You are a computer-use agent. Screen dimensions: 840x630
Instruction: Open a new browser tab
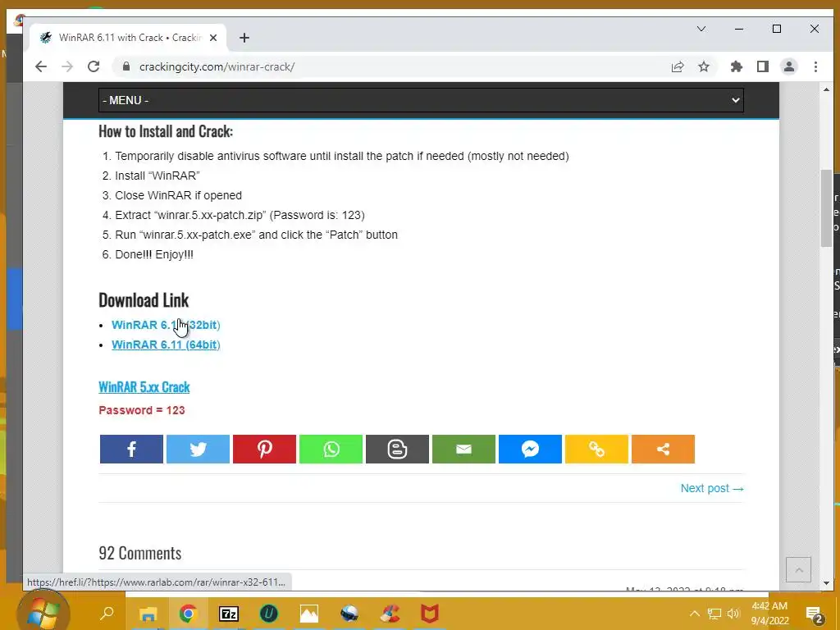coord(244,38)
